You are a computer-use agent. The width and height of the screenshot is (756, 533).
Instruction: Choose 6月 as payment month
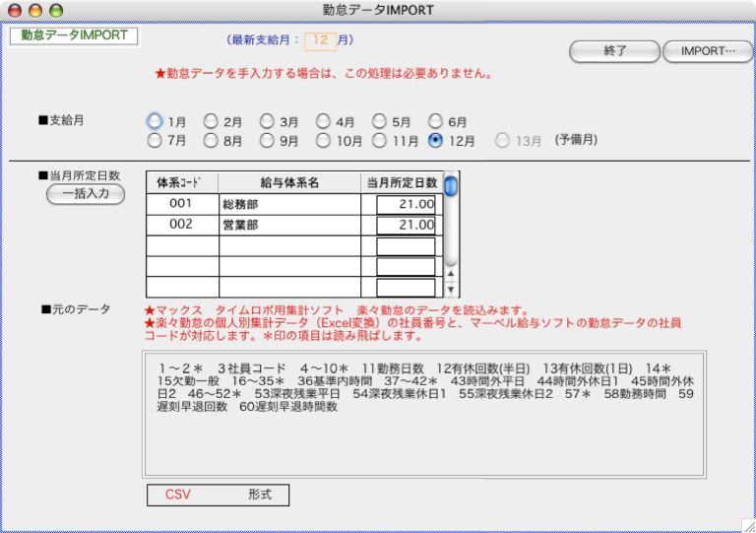pyautogui.click(x=435, y=121)
